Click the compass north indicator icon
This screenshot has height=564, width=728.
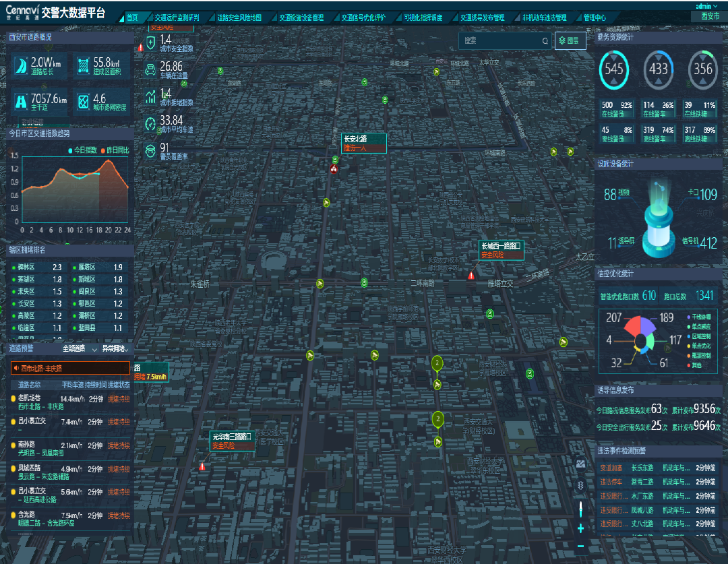pos(580,507)
